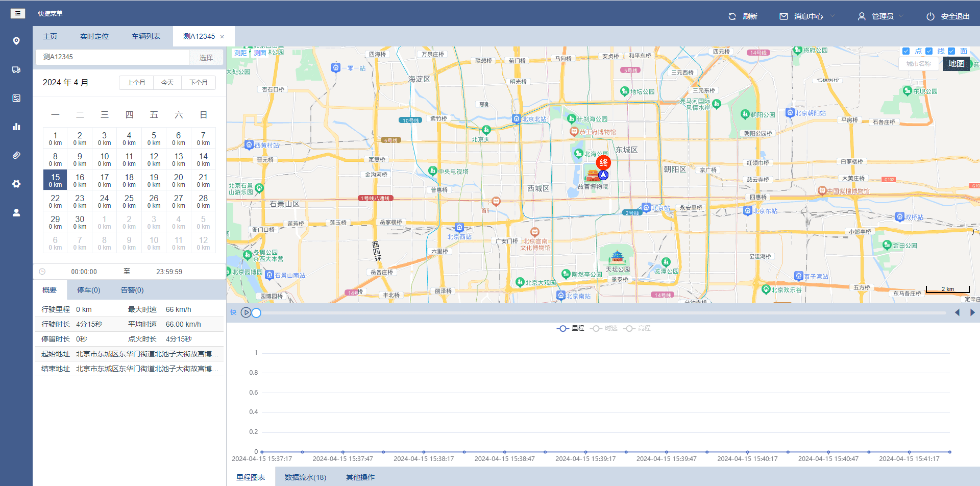Toggle the 时速 series in the chart legend

click(x=604, y=328)
